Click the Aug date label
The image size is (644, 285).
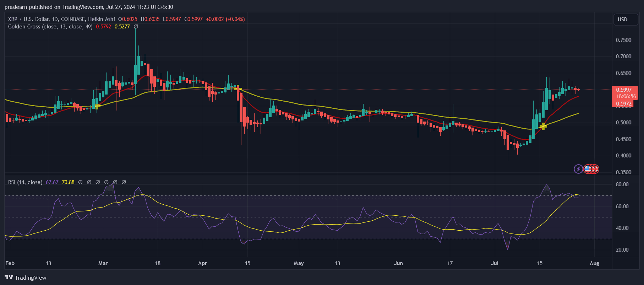coord(594,263)
